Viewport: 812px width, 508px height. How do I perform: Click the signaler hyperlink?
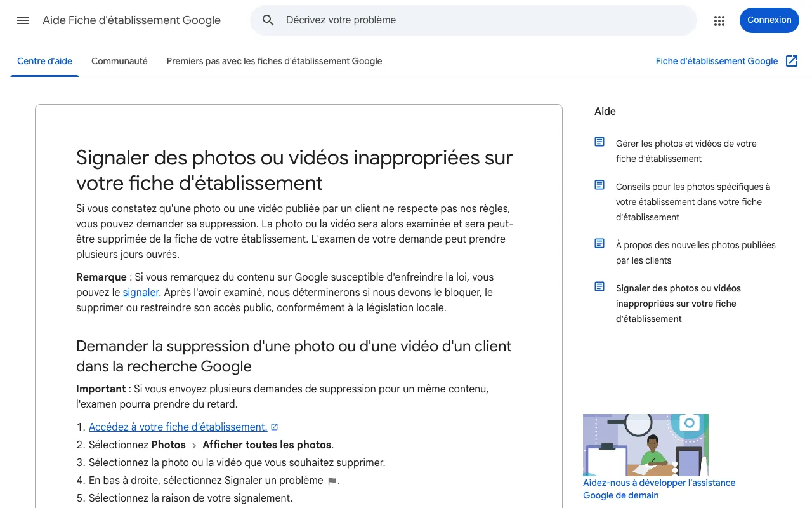pyautogui.click(x=141, y=292)
